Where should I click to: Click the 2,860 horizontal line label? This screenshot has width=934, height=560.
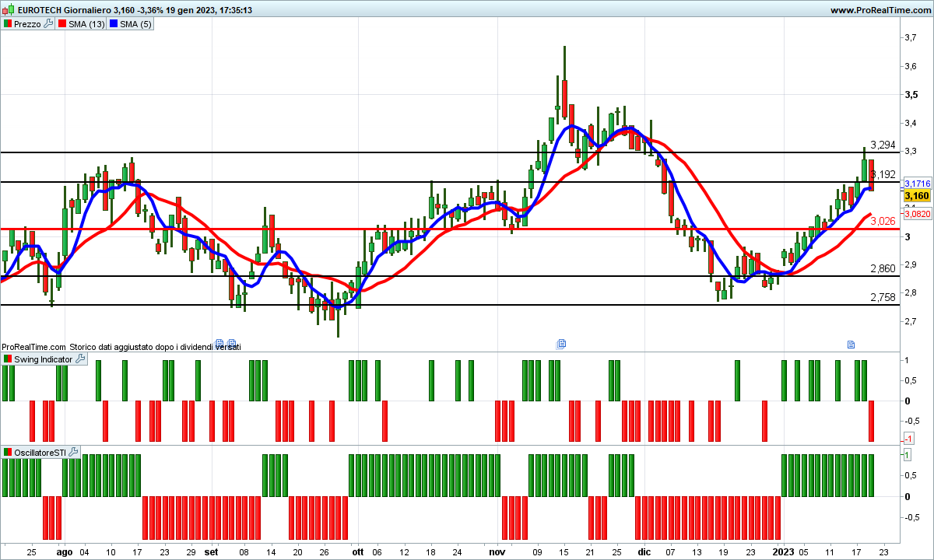click(x=883, y=268)
